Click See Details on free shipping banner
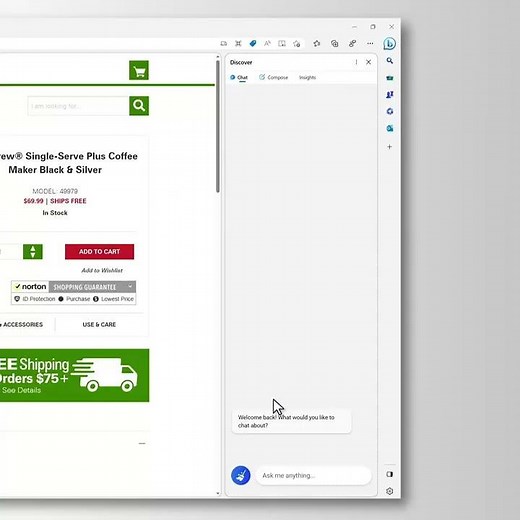The width and height of the screenshot is (520, 520). 21,390
